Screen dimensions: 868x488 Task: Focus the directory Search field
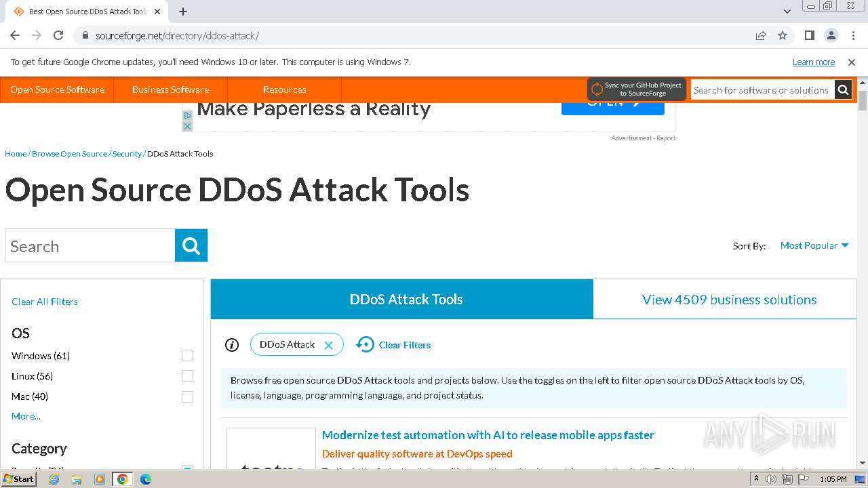(x=90, y=245)
